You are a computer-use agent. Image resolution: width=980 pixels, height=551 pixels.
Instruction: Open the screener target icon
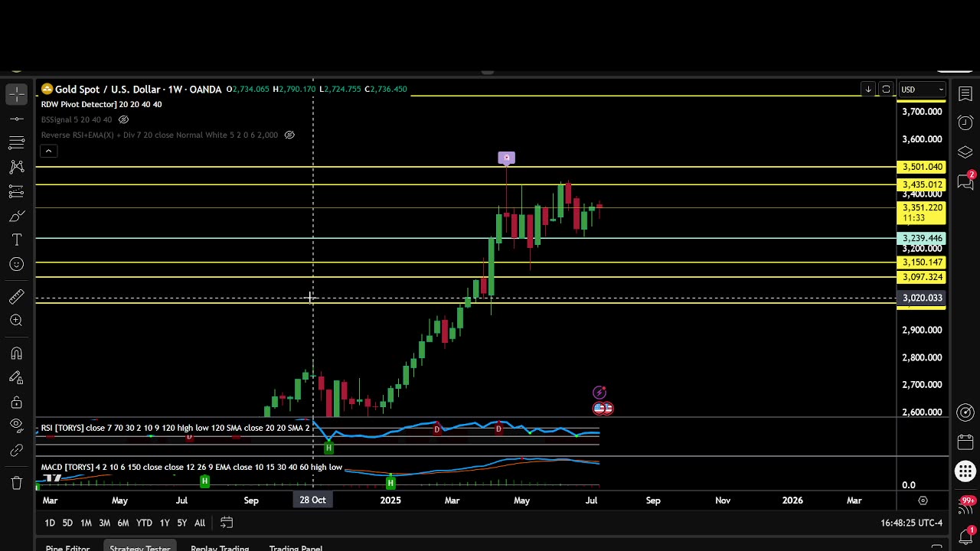tap(965, 413)
